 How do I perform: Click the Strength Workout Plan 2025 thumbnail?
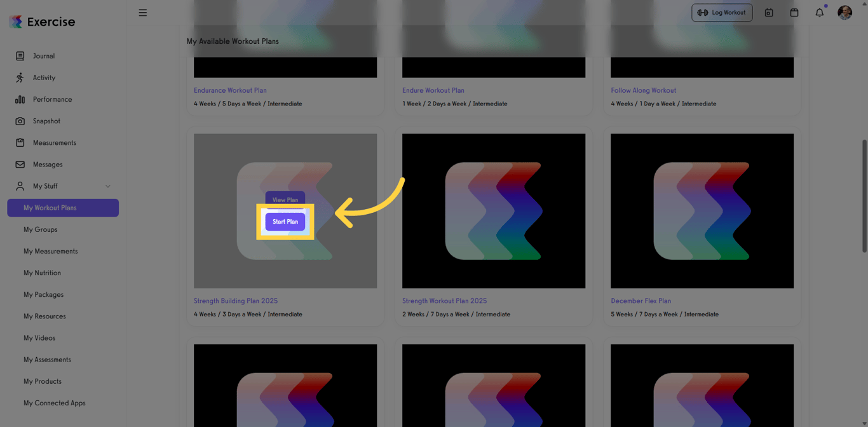coord(494,211)
